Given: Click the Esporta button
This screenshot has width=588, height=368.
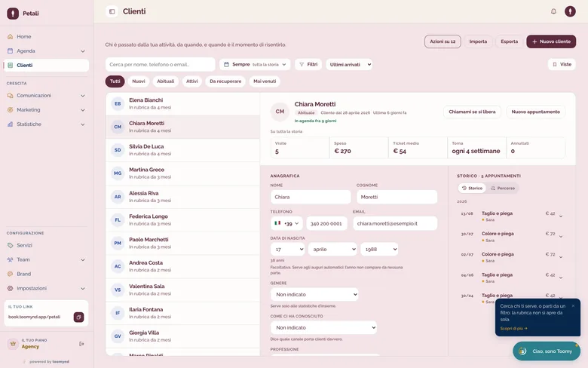Looking at the screenshot, I should click(x=510, y=41).
